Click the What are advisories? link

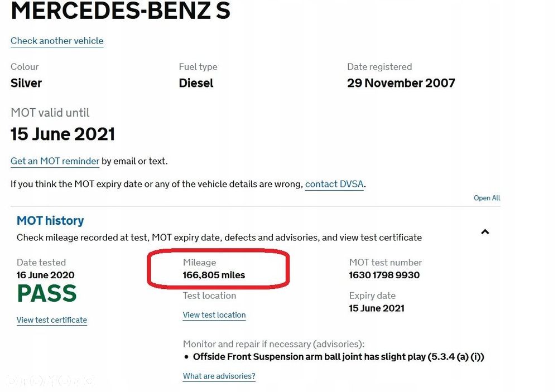click(x=219, y=376)
